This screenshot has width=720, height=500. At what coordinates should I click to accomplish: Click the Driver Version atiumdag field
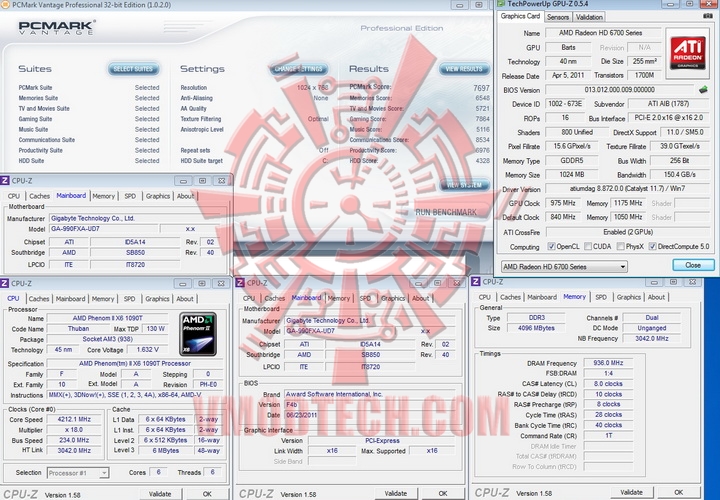coord(628,189)
